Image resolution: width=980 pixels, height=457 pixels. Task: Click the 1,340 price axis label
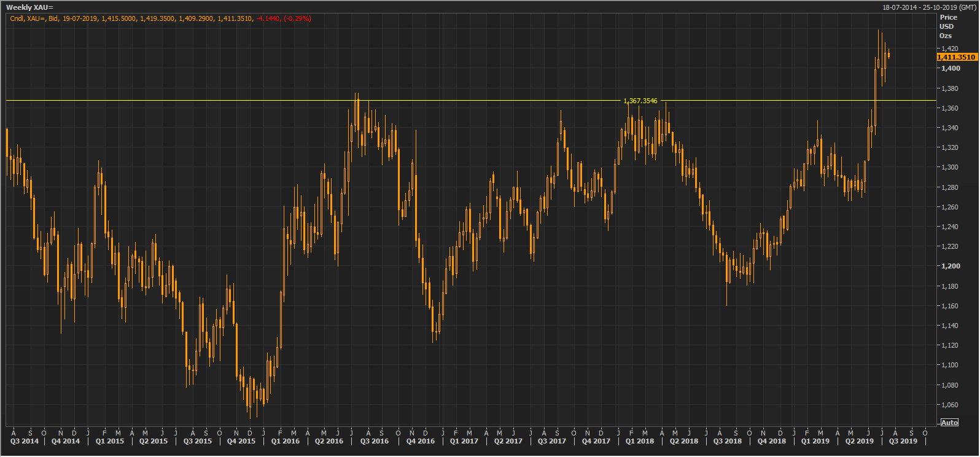(x=950, y=128)
